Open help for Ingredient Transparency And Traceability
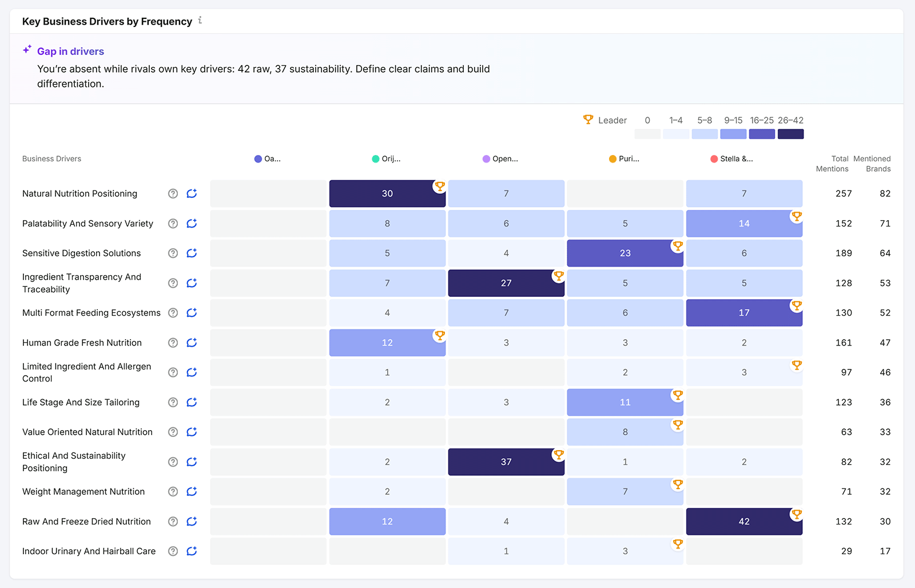Viewport: 915px width, 588px height. click(173, 283)
